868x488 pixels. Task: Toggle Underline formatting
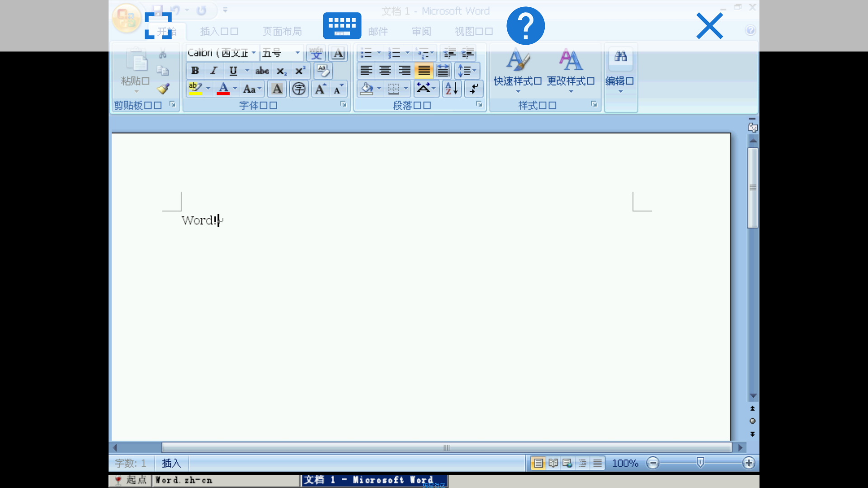(233, 70)
